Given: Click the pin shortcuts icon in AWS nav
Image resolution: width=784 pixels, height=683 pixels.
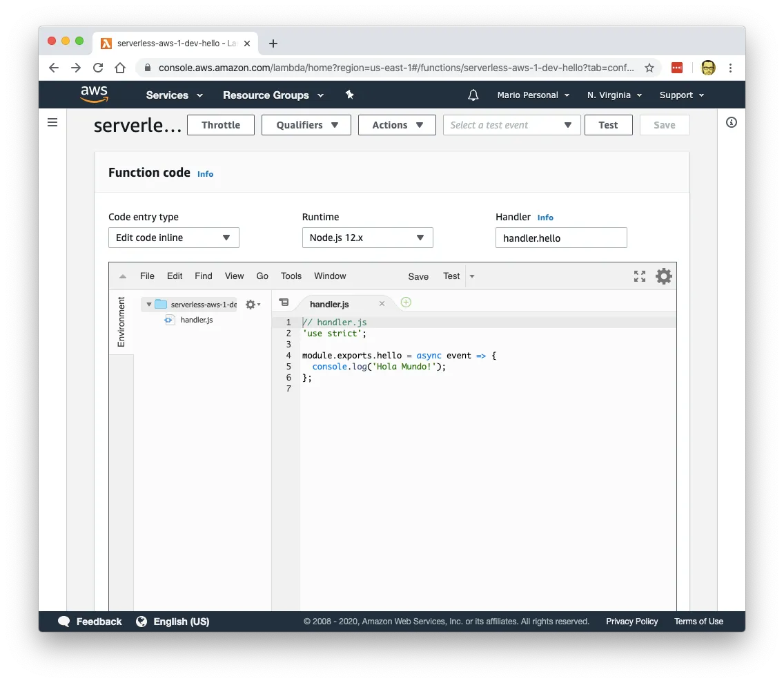Looking at the screenshot, I should [349, 95].
